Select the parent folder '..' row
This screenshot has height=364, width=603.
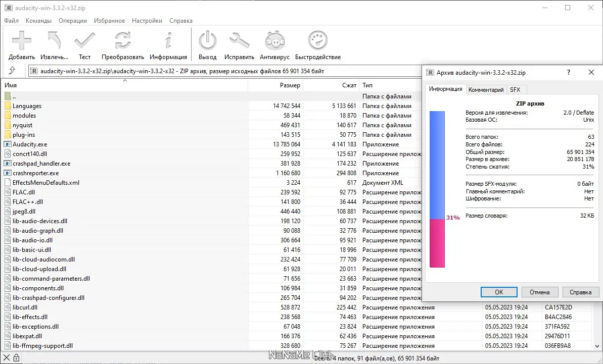(211, 96)
